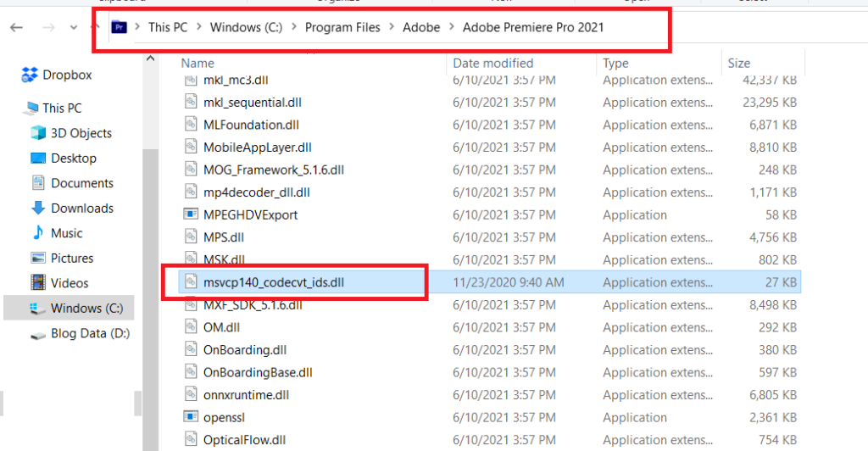Select mp4decoder_dll.dll file

coord(256,192)
